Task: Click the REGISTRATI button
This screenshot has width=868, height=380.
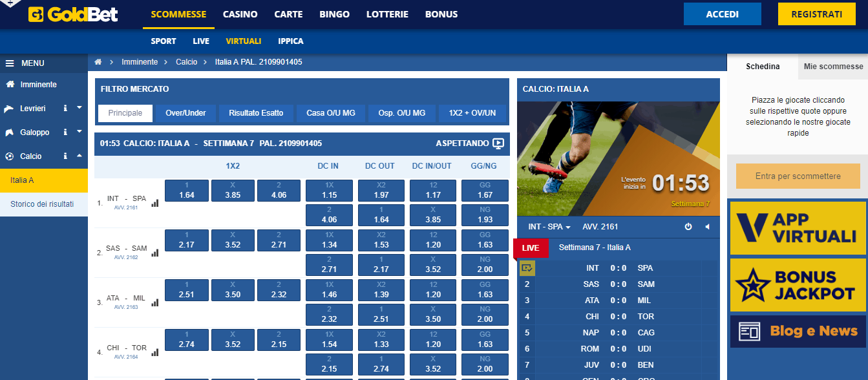Action: pos(816,14)
